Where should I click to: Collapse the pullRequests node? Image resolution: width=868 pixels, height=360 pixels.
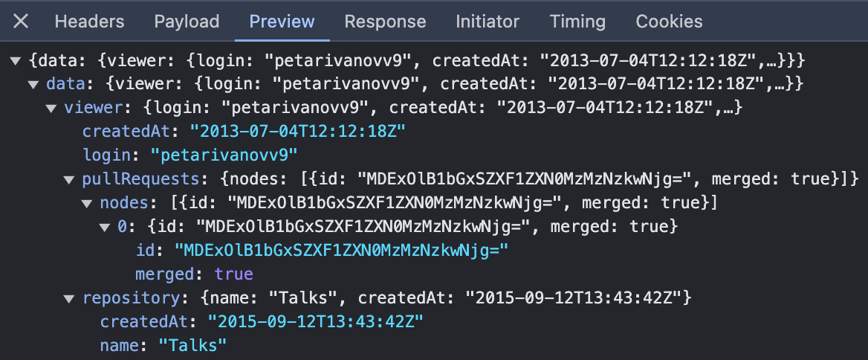pos(69,179)
